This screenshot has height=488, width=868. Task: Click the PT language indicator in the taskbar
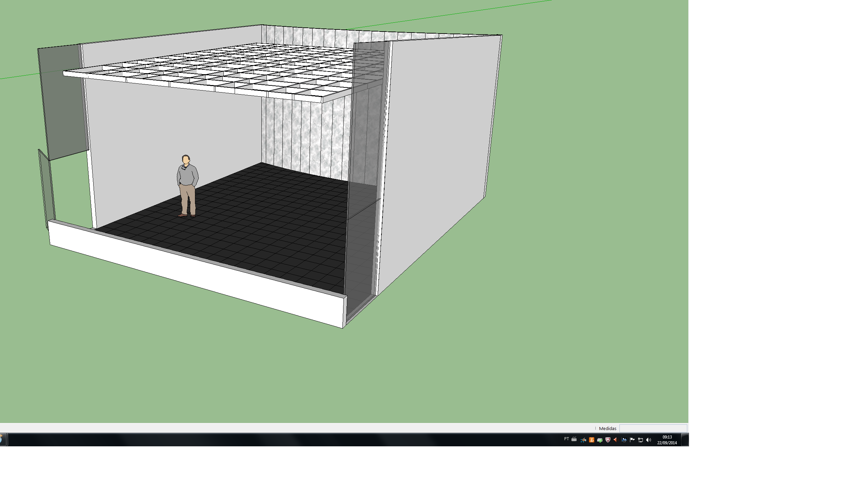tap(566, 439)
